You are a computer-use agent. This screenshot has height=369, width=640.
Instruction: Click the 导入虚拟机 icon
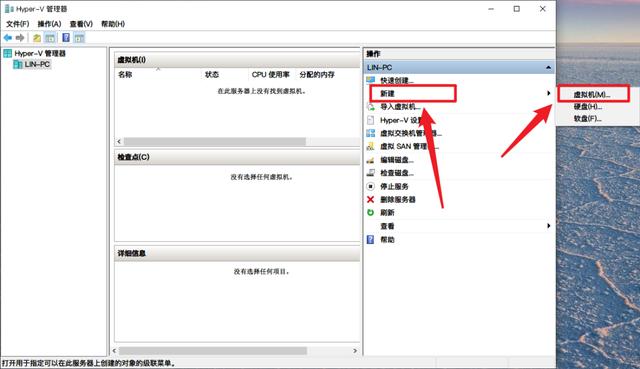point(371,107)
